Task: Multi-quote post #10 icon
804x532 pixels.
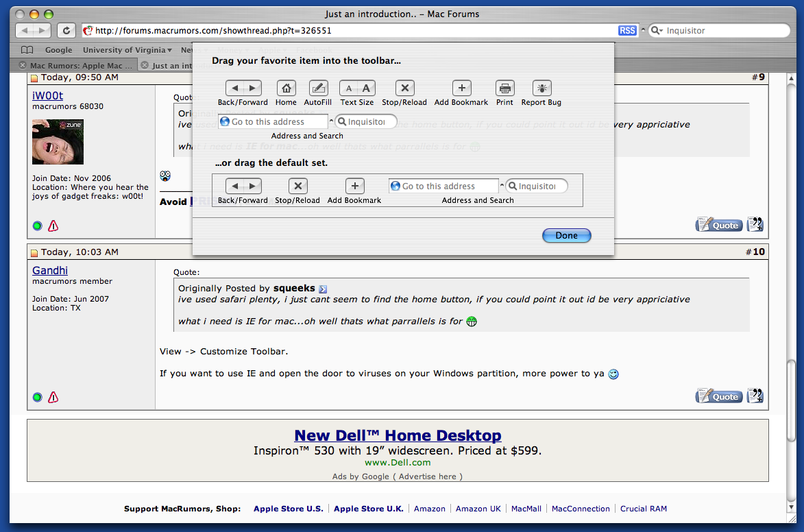Action: pos(755,396)
